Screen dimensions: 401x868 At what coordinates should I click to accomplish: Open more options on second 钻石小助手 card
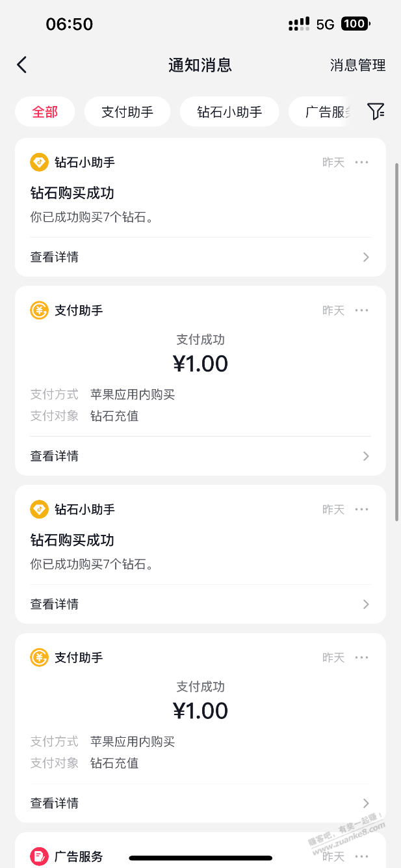coord(362,509)
